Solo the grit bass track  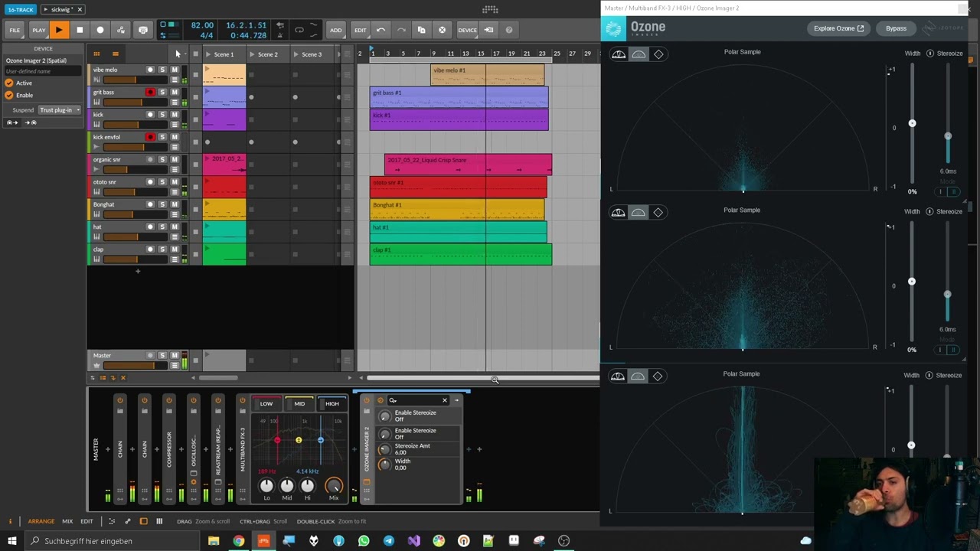point(162,93)
